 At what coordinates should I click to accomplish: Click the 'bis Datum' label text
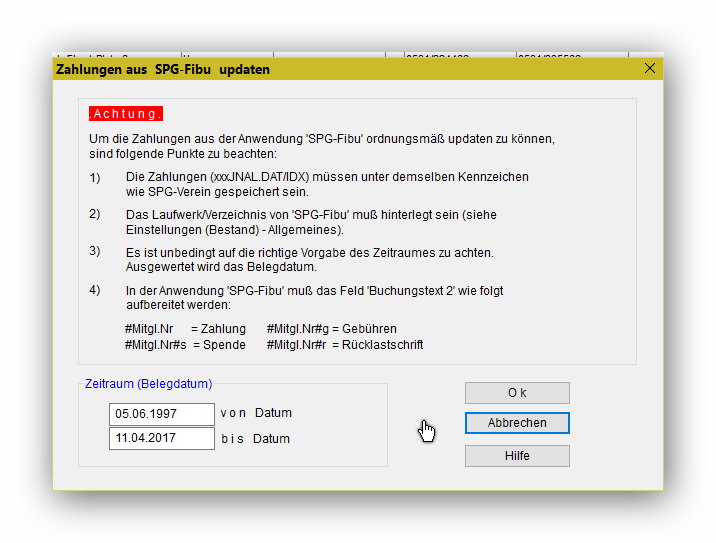[x=256, y=439]
